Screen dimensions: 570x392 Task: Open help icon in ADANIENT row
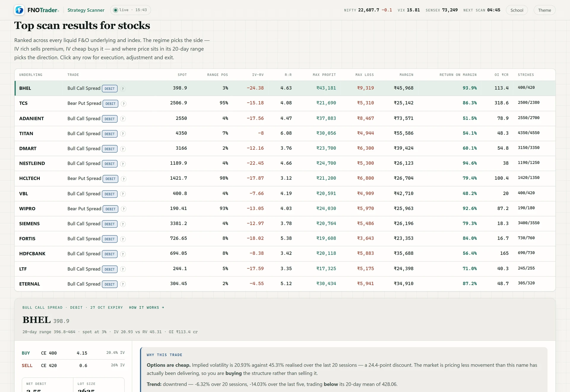[123, 119]
